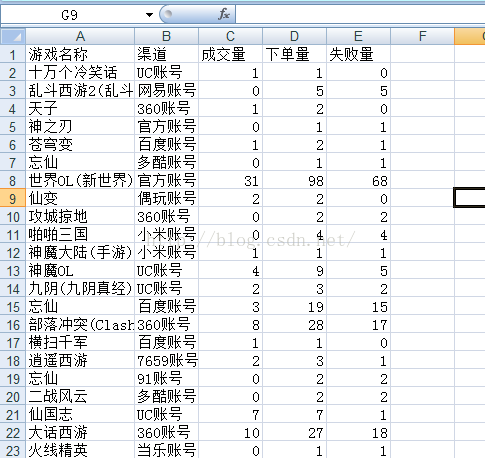Click cell 攻城掠地
Viewport: 485px width, 458px height.
tap(80, 216)
